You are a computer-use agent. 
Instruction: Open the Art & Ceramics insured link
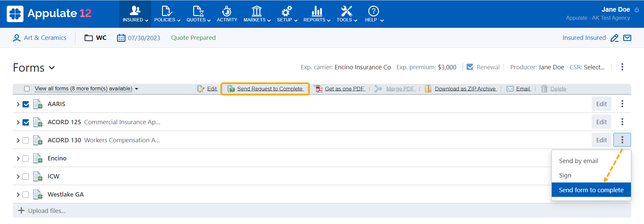[x=45, y=38]
